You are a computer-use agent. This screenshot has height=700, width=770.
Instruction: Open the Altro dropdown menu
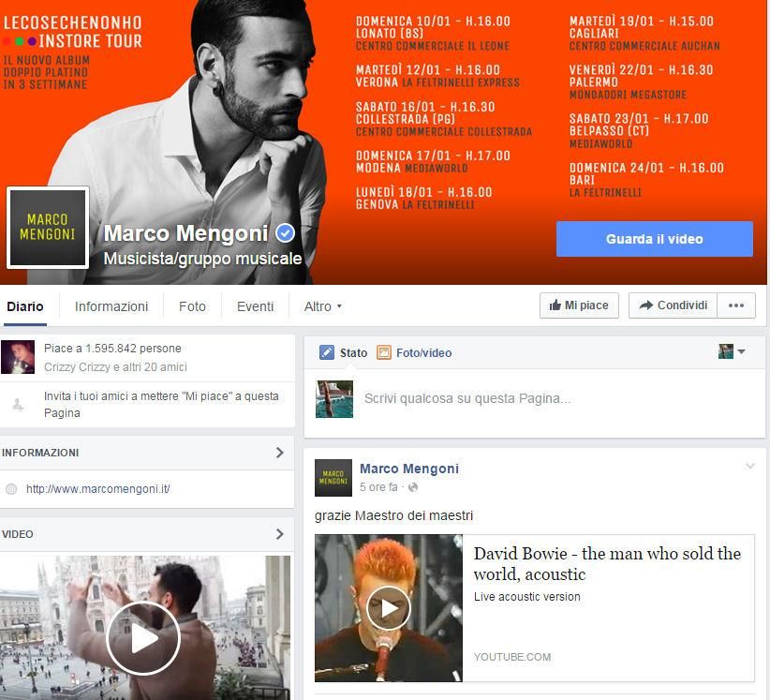tap(323, 306)
